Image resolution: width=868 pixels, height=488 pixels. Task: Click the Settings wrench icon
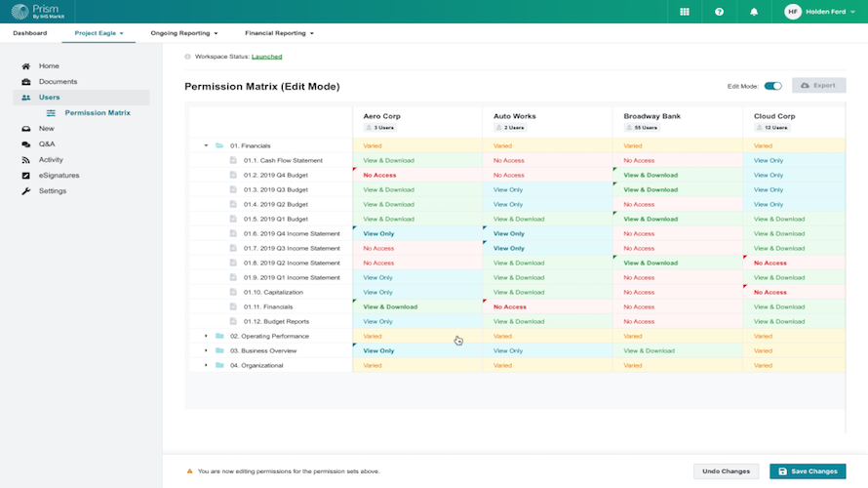[26, 190]
